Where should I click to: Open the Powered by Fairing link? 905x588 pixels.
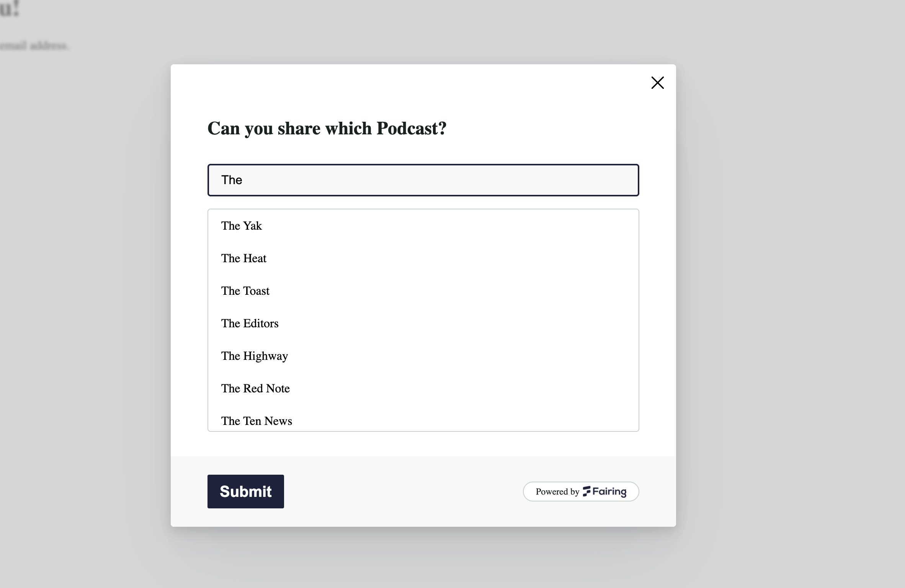(581, 492)
